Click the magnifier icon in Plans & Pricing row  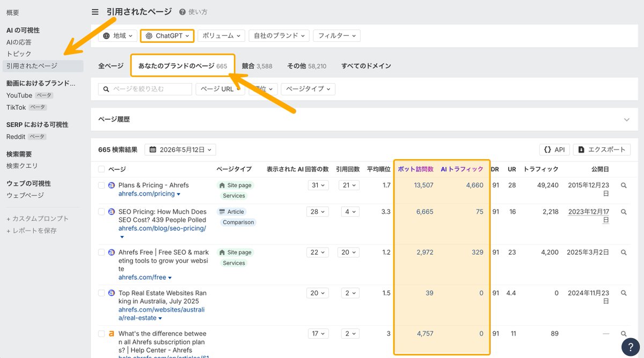click(x=624, y=185)
